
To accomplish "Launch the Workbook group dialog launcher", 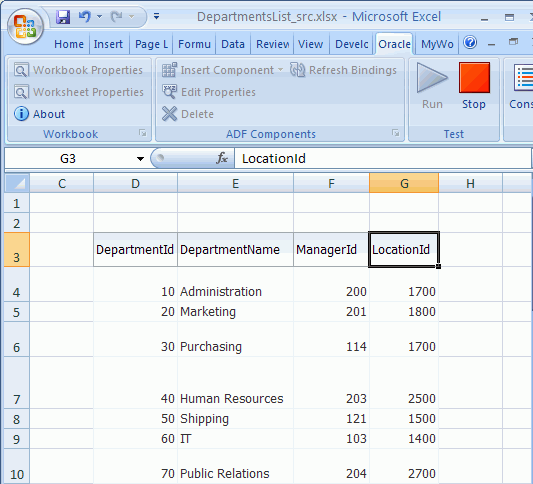I will pyautogui.click(x=143, y=133).
